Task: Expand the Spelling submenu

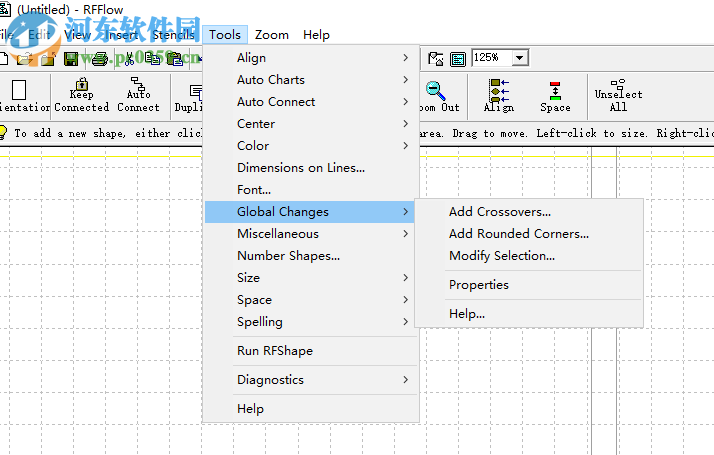Action: pos(311,322)
